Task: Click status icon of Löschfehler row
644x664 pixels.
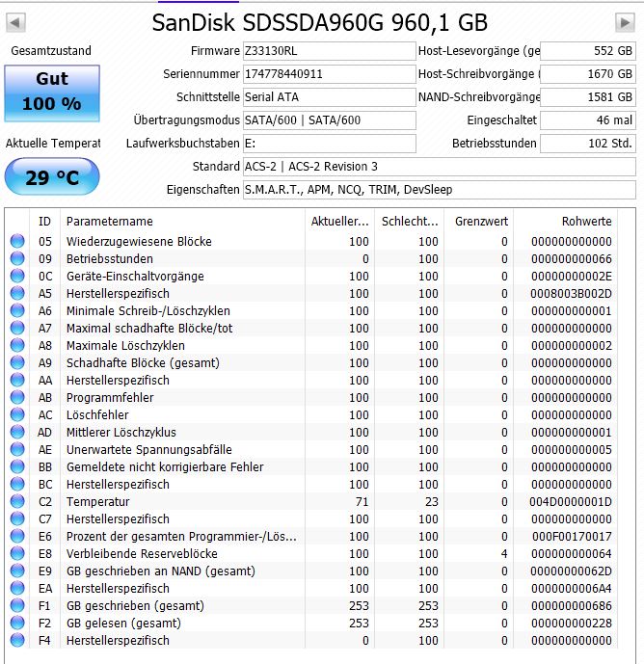Action: (17, 414)
